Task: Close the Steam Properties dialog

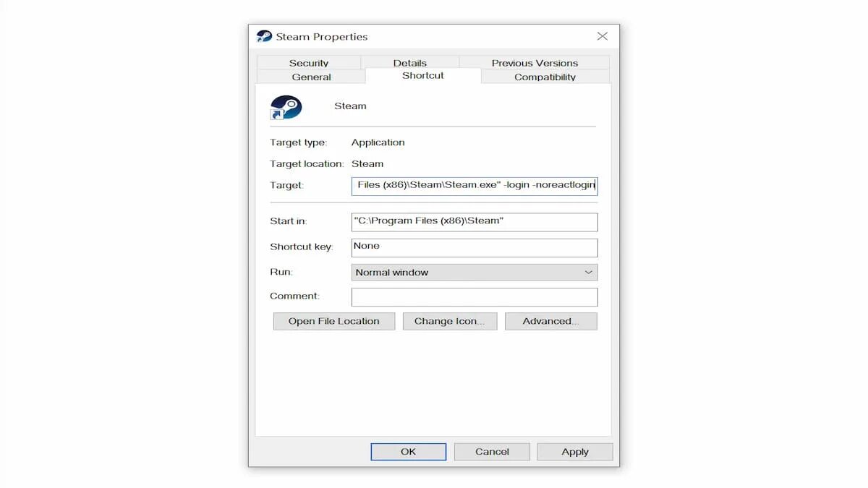Action: tap(602, 36)
